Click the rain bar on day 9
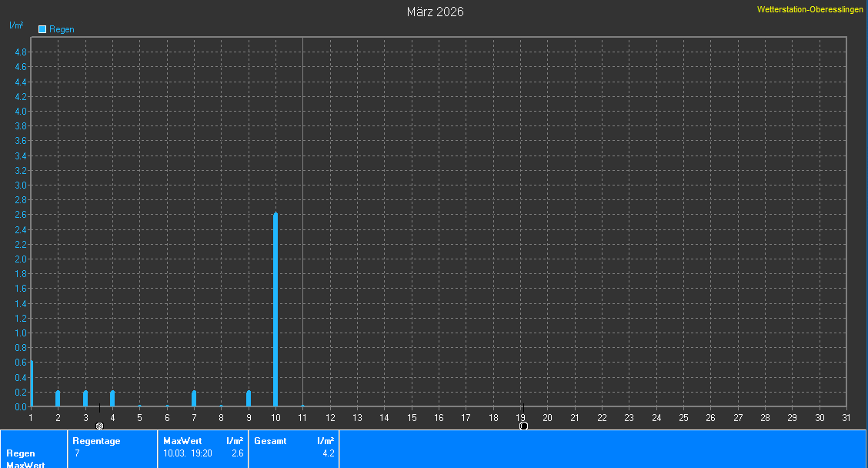This screenshot has width=868, height=468. [x=249, y=399]
